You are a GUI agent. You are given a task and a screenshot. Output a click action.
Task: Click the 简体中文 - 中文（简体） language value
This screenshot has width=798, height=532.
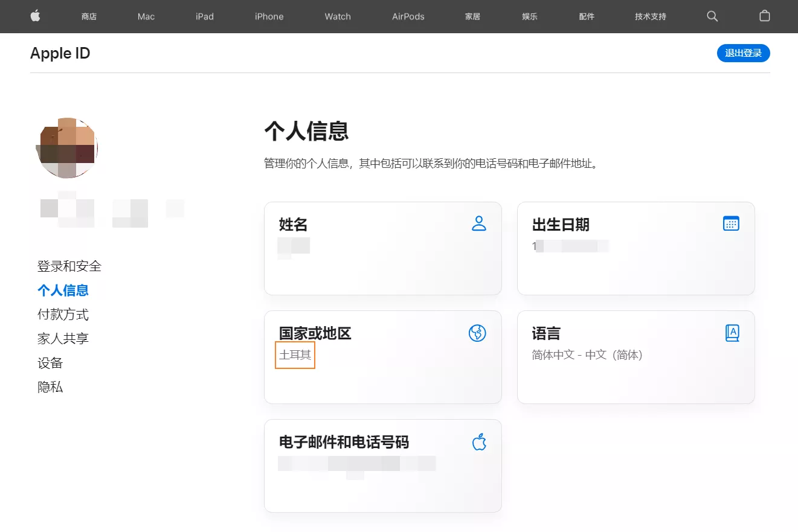(x=587, y=355)
